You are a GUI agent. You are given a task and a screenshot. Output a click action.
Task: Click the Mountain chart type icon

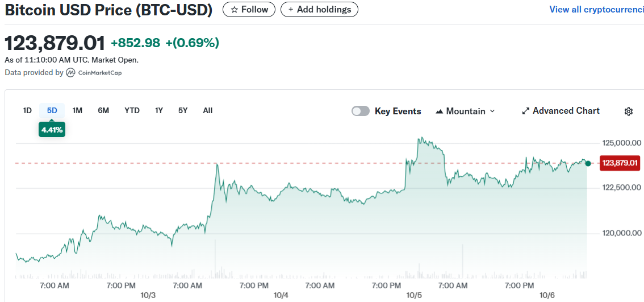tap(439, 111)
